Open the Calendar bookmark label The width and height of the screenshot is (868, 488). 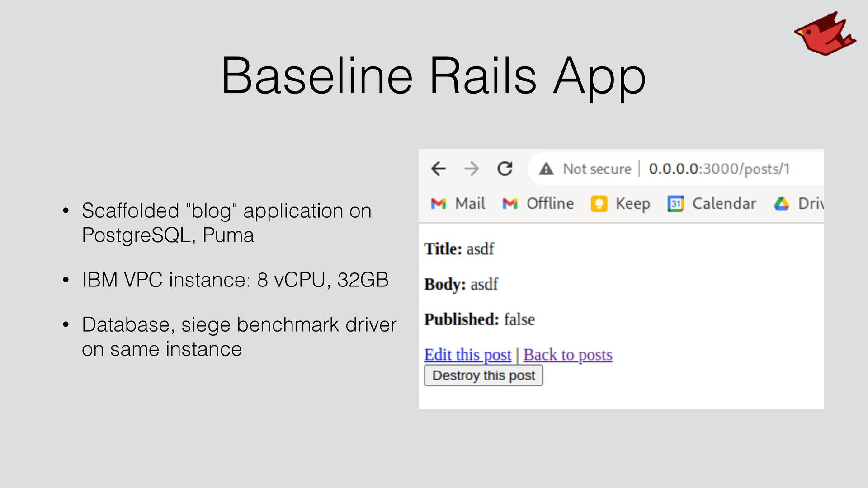pyautogui.click(x=724, y=204)
